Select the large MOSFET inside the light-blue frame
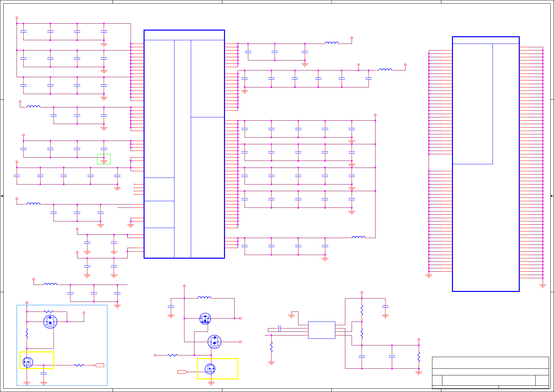This screenshot has height=392, width=554. click(50, 322)
